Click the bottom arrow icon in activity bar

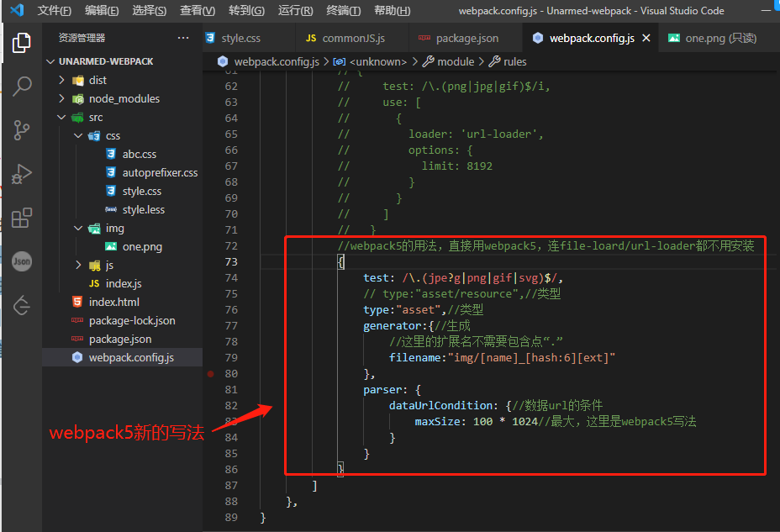tap(21, 305)
